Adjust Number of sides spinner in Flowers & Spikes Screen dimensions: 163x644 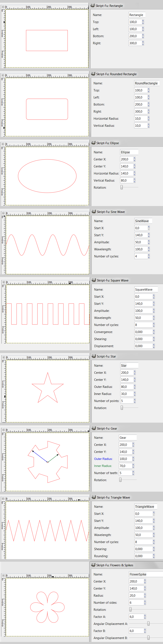click(145, 602)
